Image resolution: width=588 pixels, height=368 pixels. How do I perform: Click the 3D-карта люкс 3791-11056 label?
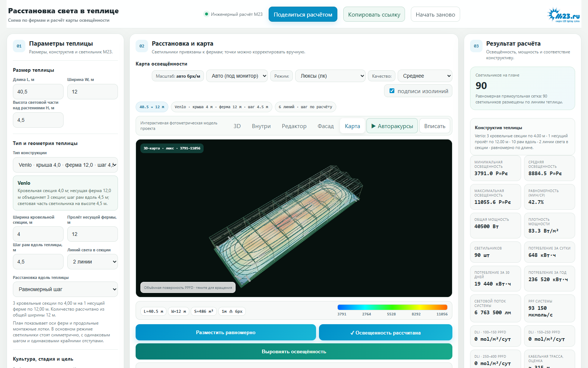172,148
